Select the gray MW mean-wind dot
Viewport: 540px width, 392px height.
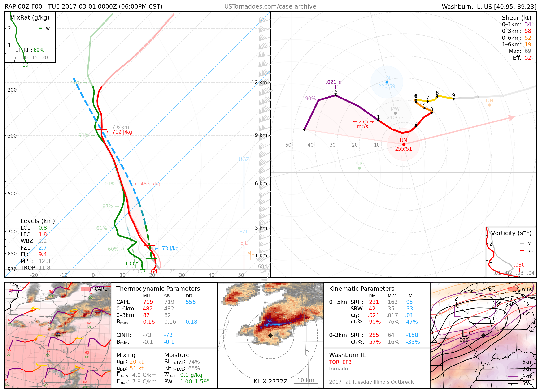(x=395, y=113)
